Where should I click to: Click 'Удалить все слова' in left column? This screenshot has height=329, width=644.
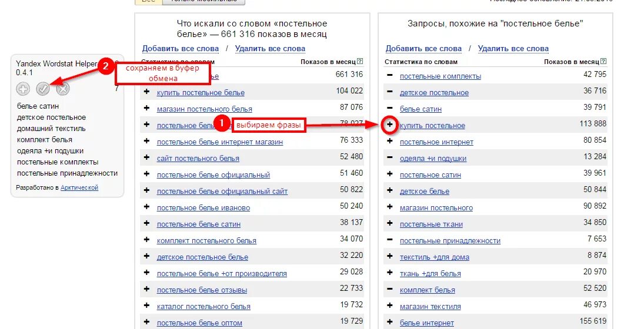270,48
